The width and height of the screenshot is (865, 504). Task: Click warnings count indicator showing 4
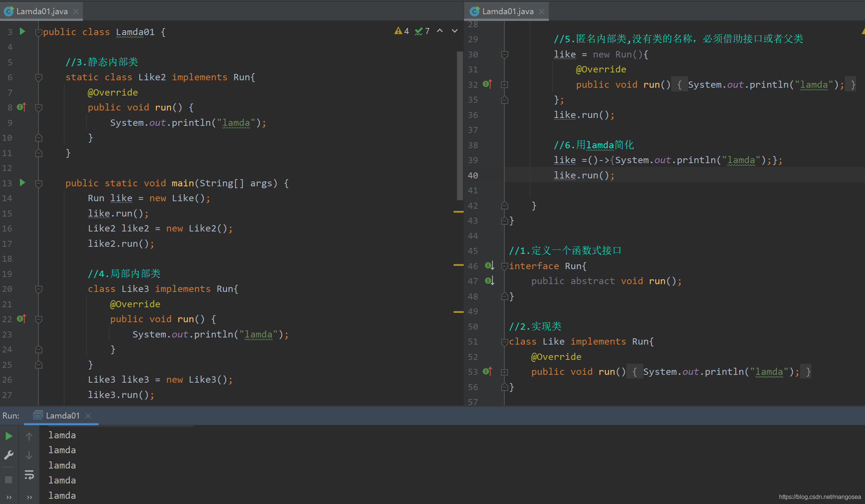coord(402,31)
